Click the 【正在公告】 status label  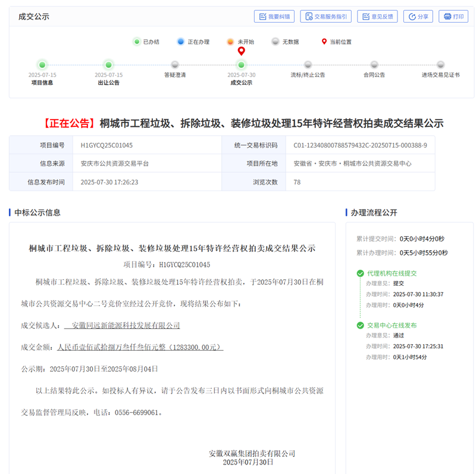(69, 123)
